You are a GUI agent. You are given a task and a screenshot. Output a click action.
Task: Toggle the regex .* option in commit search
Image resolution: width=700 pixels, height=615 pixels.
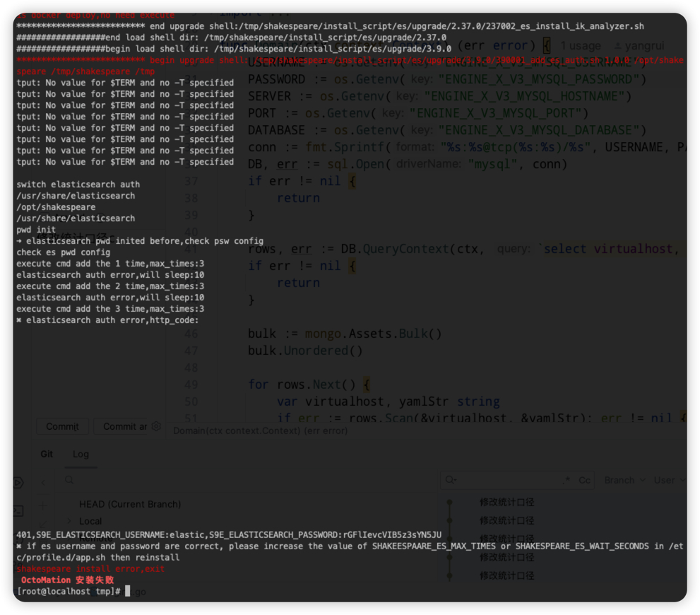click(566, 479)
